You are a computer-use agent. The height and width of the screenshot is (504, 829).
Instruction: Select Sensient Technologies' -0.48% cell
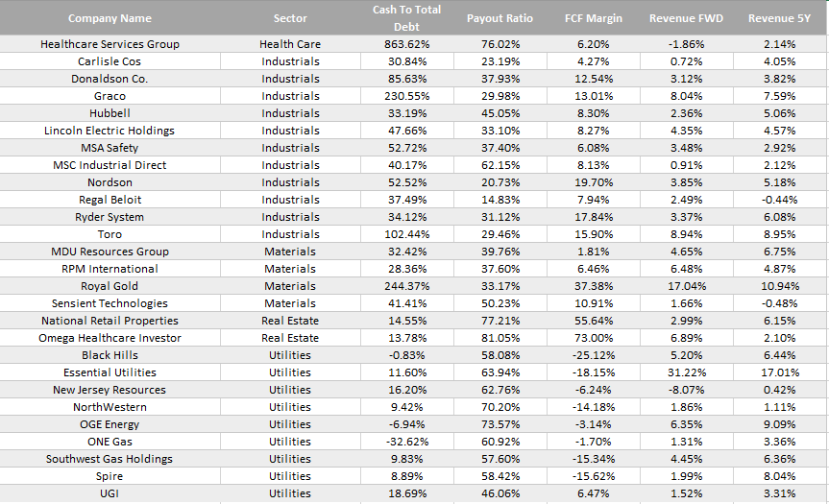click(780, 303)
